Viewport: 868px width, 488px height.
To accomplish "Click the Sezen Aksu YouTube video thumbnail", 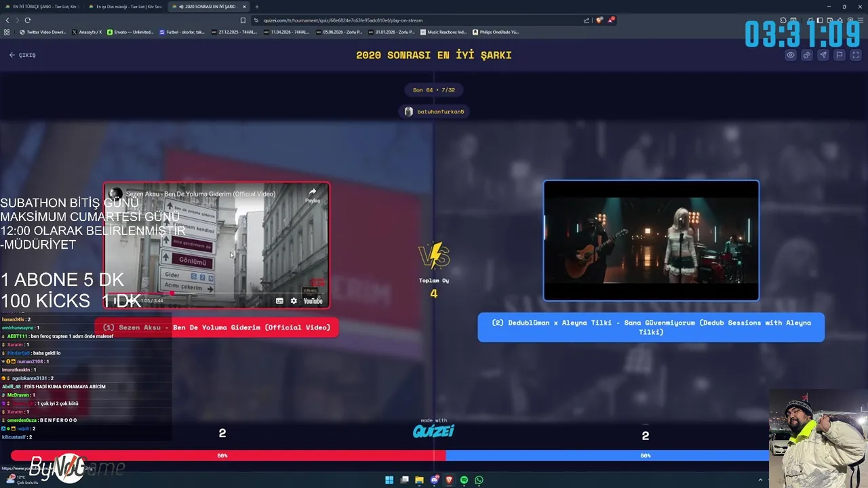I will click(x=216, y=245).
